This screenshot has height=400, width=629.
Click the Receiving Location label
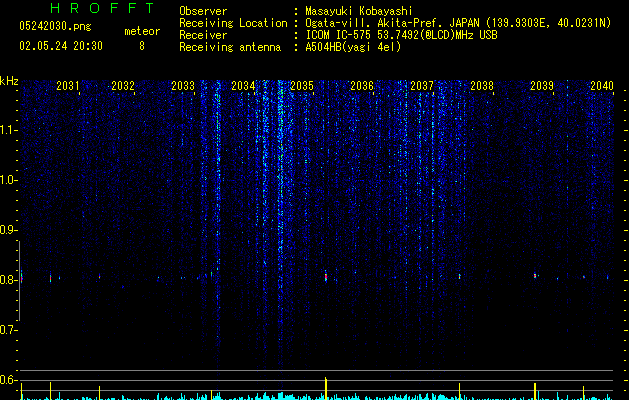point(233,23)
